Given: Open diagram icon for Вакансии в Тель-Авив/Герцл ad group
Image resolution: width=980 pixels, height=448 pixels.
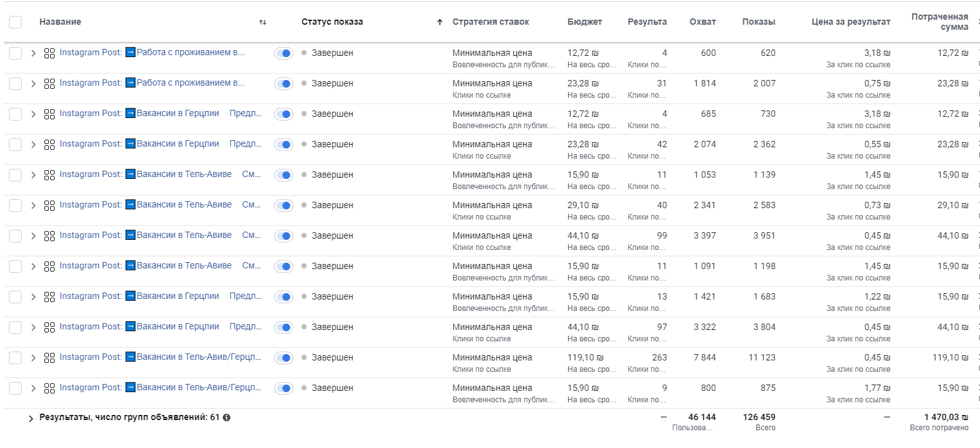Looking at the screenshot, I should pyautogui.click(x=50, y=357).
